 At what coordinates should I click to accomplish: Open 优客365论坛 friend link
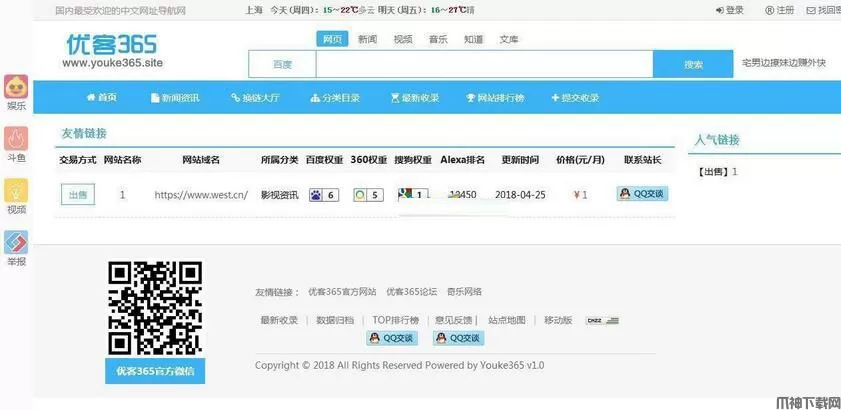412,292
